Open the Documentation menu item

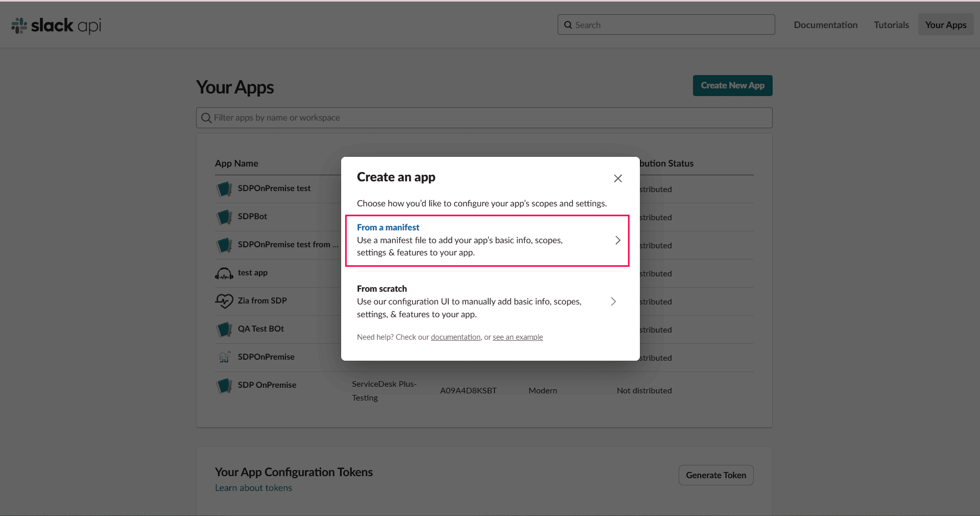pos(825,25)
